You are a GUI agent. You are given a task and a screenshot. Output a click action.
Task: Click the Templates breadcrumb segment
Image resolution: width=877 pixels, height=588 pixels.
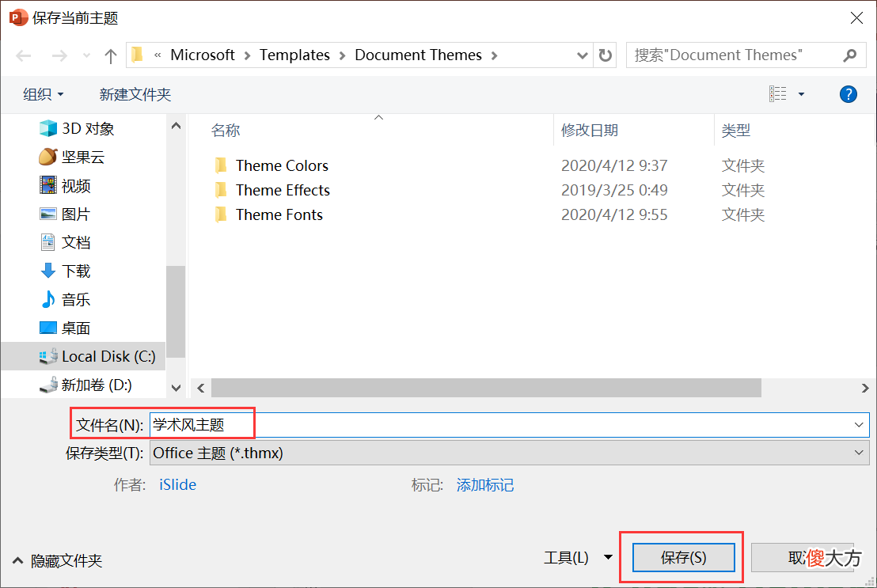pos(294,55)
